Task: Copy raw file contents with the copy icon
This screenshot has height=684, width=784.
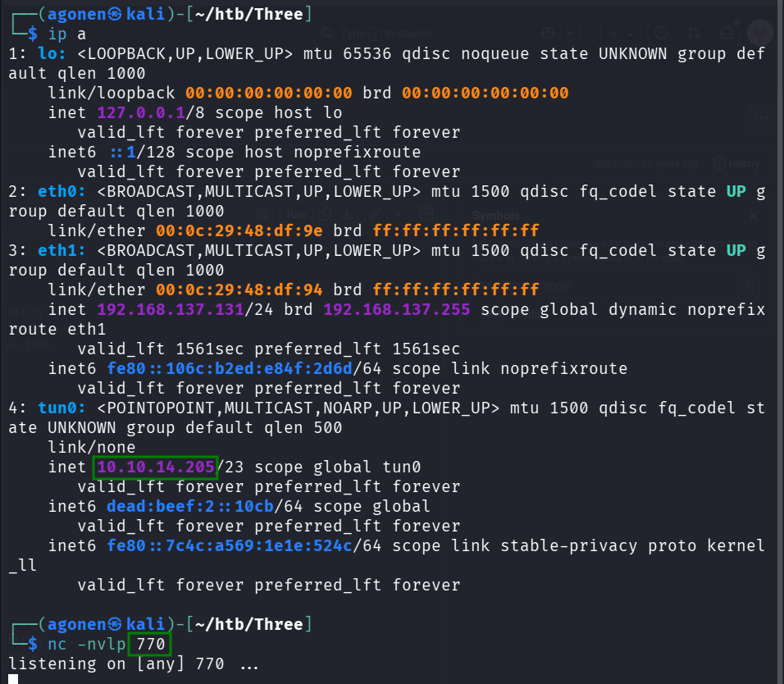Action: pyautogui.click(x=326, y=214)
